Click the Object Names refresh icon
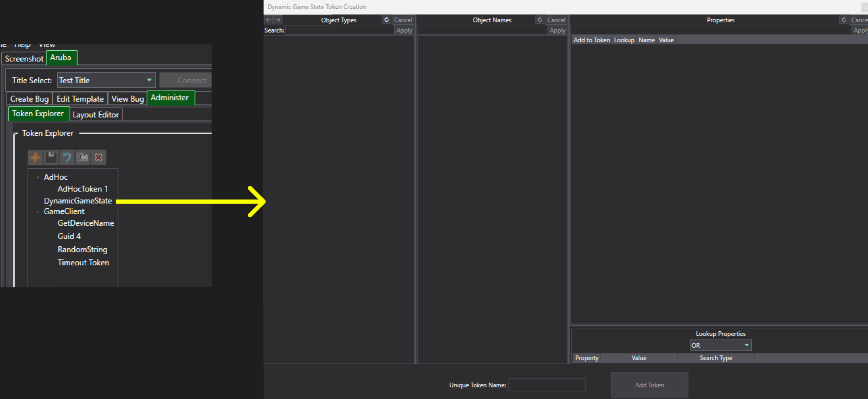This screenshot has height=399, width=868. (x=539, y=20)
